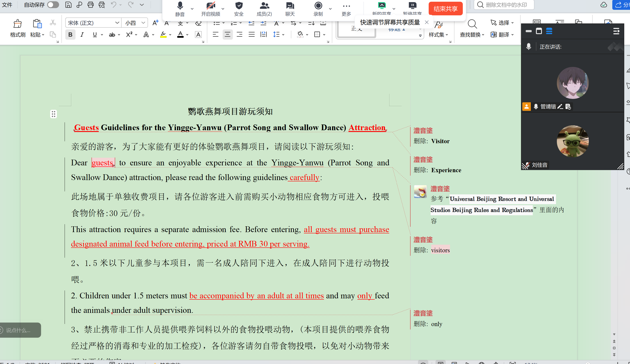Click the Copy icon below the scissors
Image resolution: width=630 pixels, height=364 pixels.
(52, 35)
